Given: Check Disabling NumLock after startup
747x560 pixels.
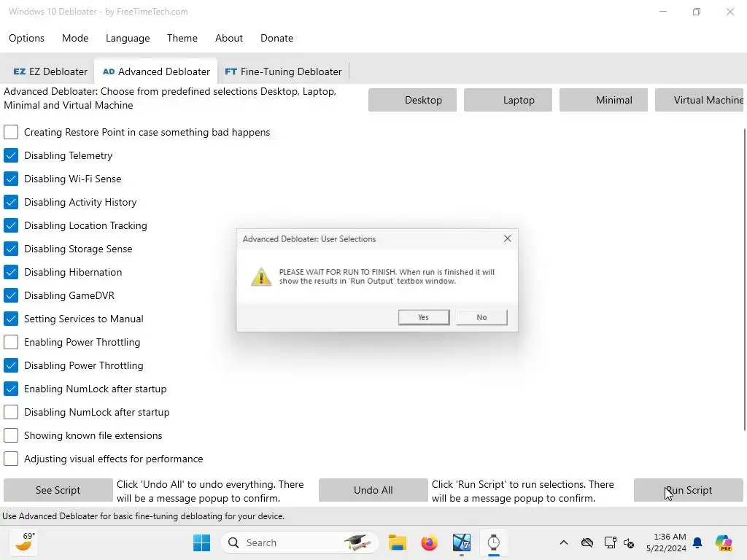Looking at the screenshot, I should [11, 412].
